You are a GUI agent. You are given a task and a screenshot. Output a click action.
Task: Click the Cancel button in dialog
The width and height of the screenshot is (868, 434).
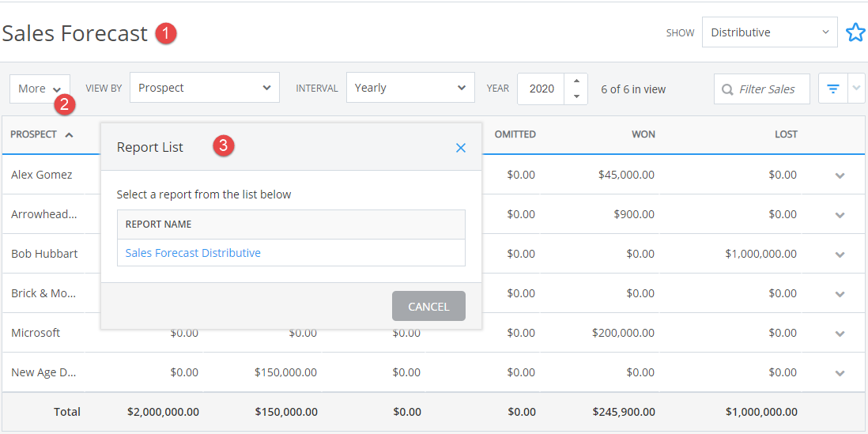(x=428, y=306)
